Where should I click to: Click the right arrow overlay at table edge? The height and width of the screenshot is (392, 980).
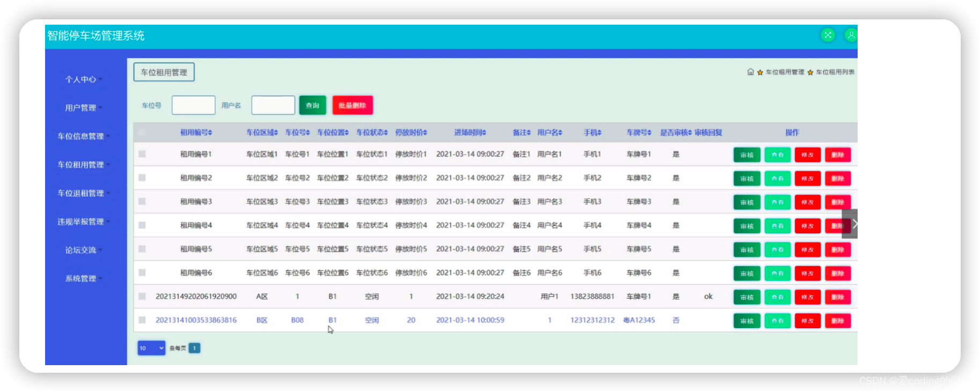[850, 224]
